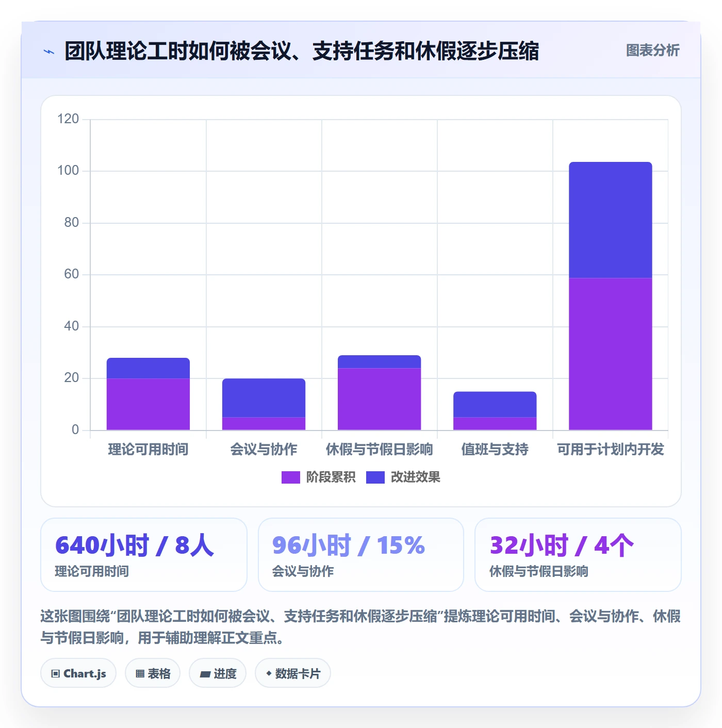Click the 阶段累积 purple legend swatch
The height and width of the screenshot is (728, 722).
(x=290, y=477)
